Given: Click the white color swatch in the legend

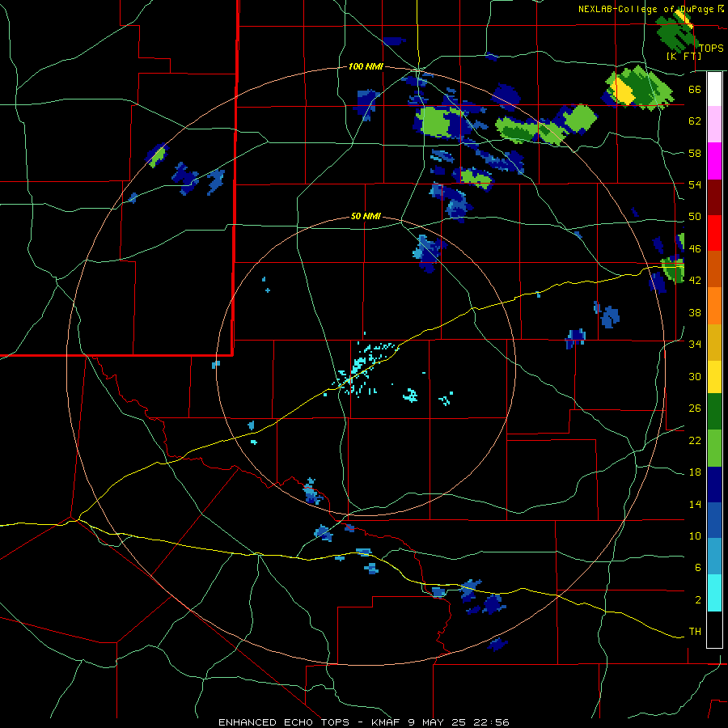Looking at the screenshot, I should 714,89.
